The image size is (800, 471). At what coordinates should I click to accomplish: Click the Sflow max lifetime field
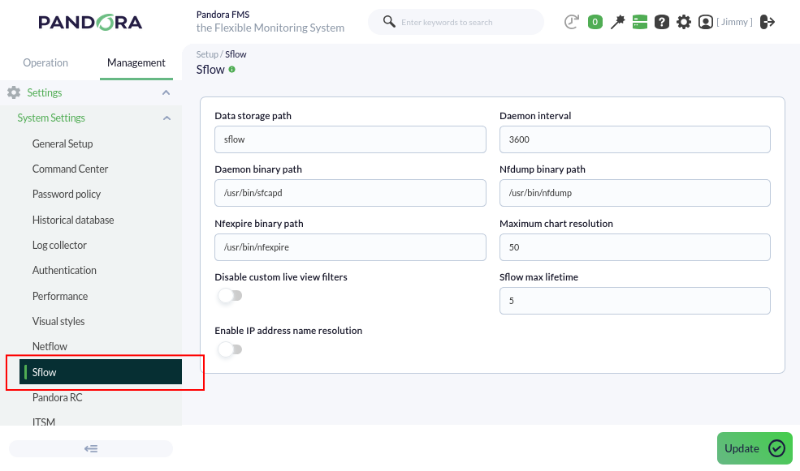click(635, 301)
